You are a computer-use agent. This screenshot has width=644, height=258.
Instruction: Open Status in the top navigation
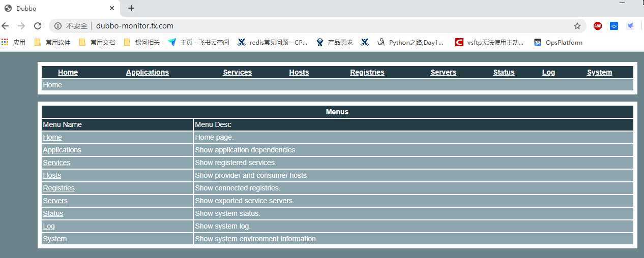(504, 72)
